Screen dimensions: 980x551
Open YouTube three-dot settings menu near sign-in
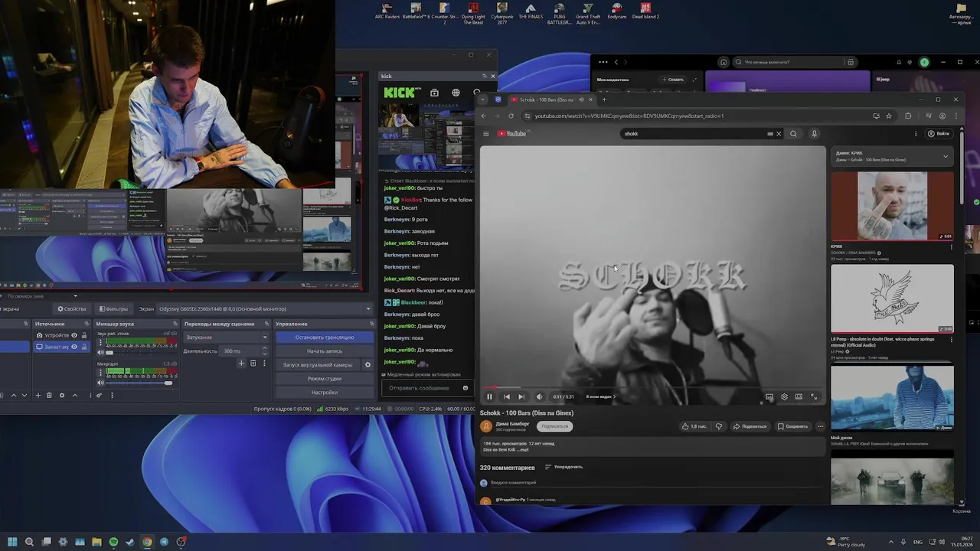[x=916, y=134]
